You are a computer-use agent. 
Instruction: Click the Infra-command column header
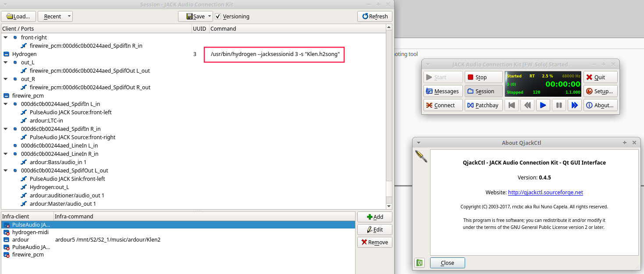[204, 216]
